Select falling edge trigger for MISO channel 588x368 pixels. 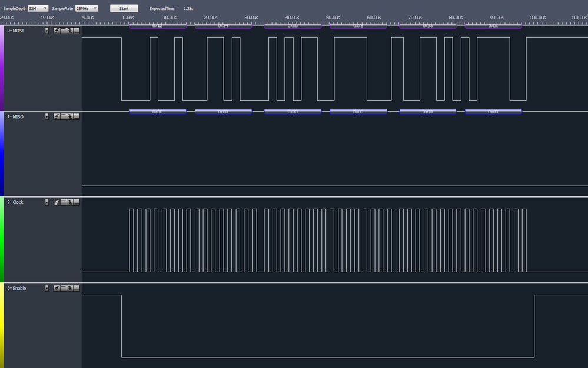coord(70,116)
